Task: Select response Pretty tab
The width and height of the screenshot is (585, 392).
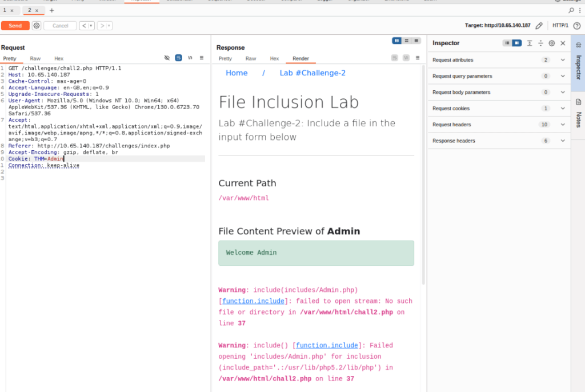Action: point(225,59)
